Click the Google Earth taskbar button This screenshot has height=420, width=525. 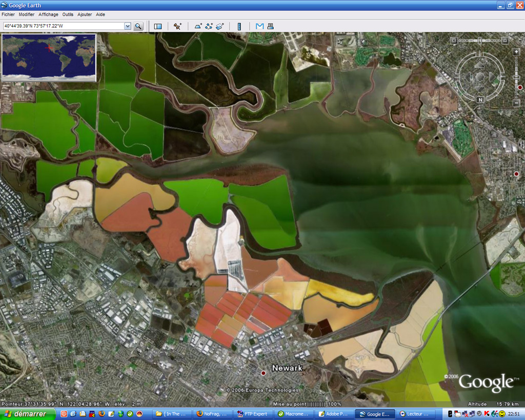point(375,414)
